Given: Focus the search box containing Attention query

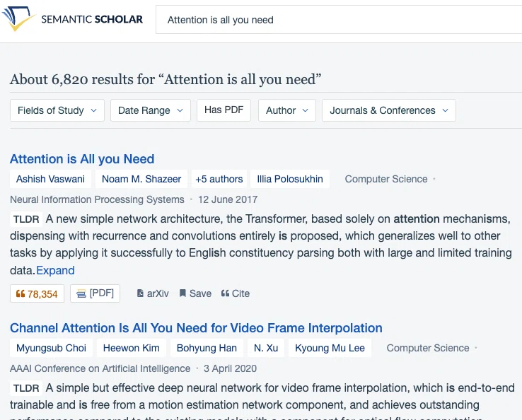Looking at the screenshot, I should point(339,20).
